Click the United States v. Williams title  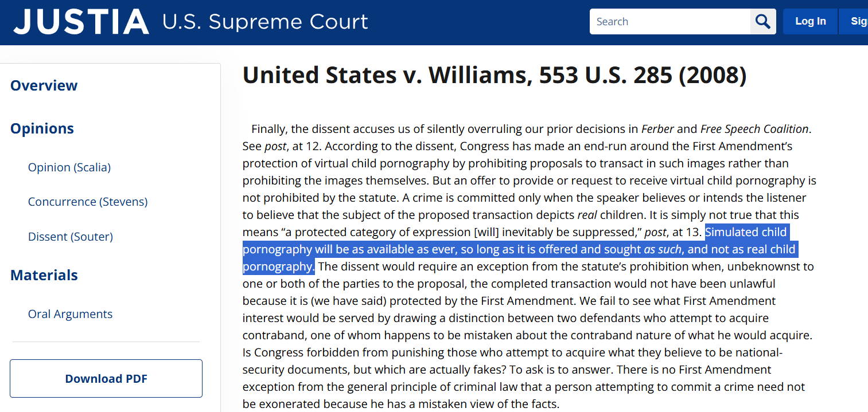point(495,76)
